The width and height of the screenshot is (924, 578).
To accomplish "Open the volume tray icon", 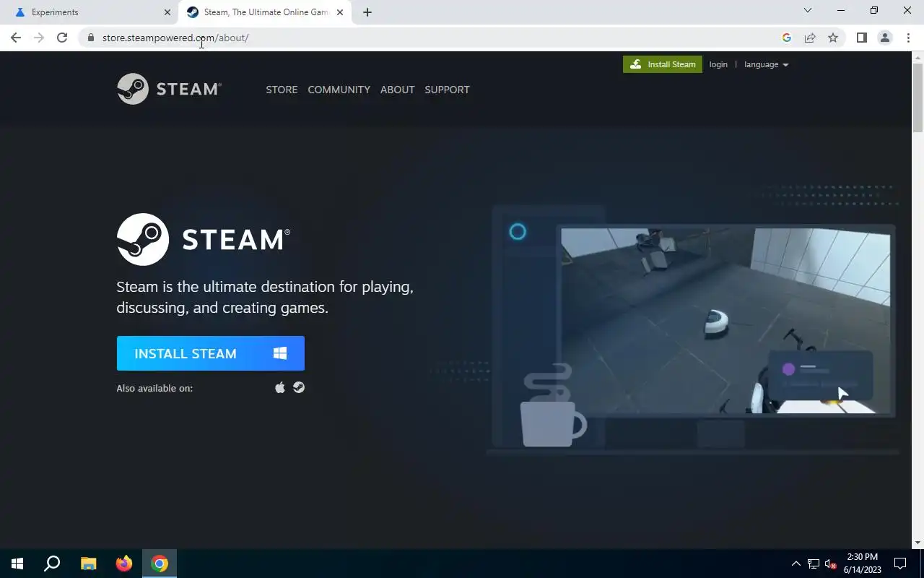I will point(831,564).
